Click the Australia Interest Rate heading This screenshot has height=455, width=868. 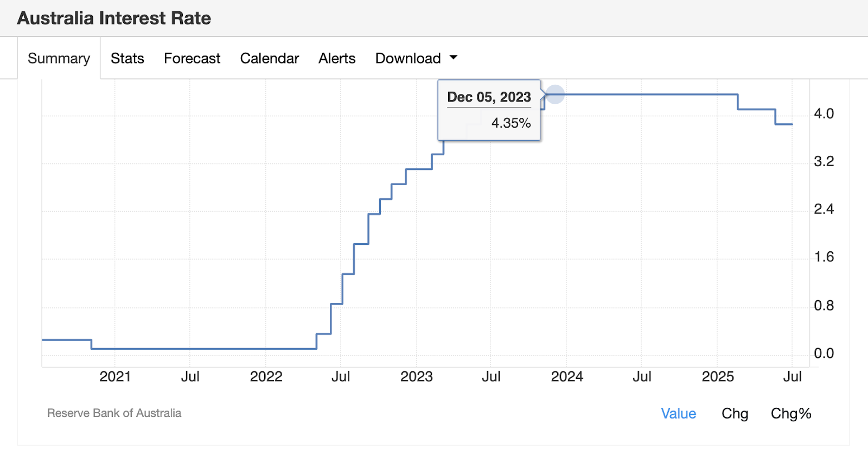[114, 18]
